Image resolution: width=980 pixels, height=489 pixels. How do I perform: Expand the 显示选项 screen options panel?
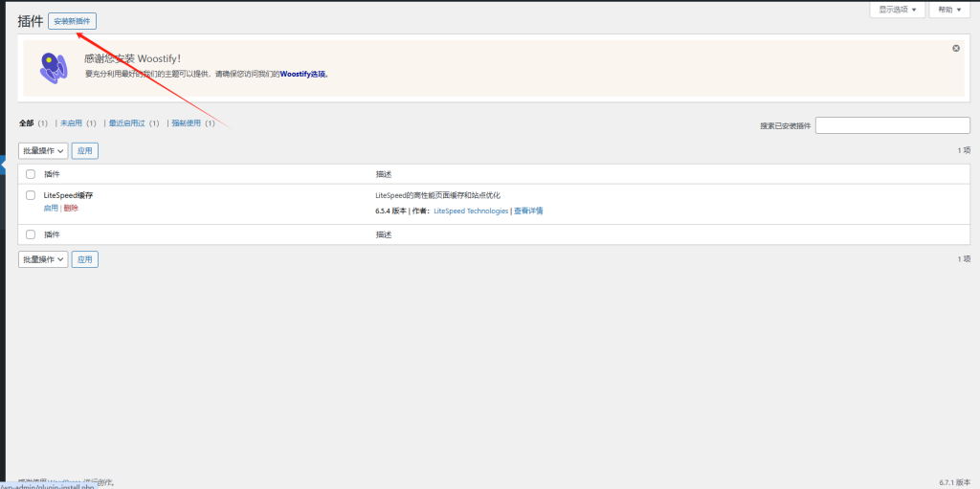coord(897,10)
